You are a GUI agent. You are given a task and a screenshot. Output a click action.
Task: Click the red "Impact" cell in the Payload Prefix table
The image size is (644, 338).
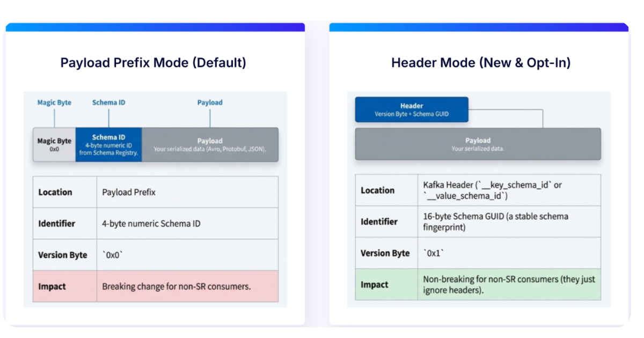(x=65, y=286)
